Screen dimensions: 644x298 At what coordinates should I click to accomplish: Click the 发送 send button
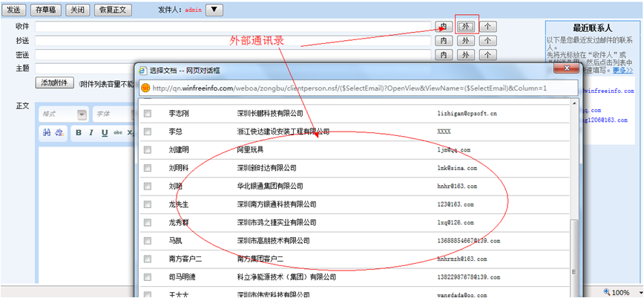point(14,10)
